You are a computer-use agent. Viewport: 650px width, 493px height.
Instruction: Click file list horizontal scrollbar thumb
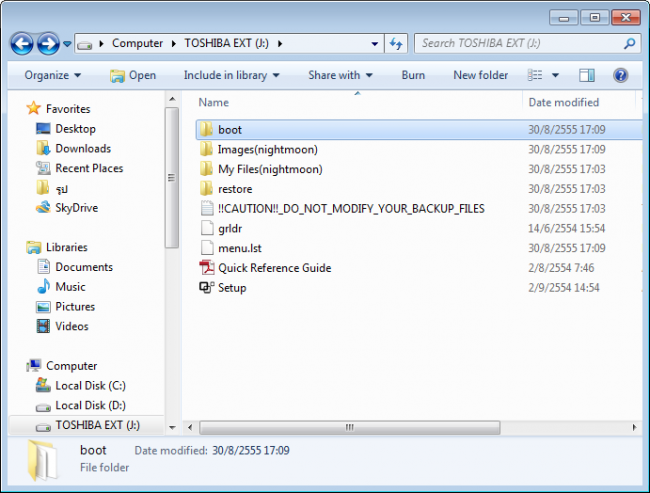click(349, 427)
